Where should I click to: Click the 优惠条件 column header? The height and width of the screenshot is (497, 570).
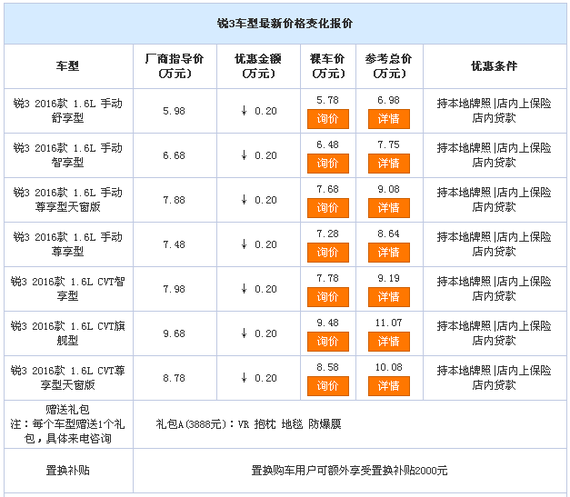pyautogui.click(x=494, y=67)
